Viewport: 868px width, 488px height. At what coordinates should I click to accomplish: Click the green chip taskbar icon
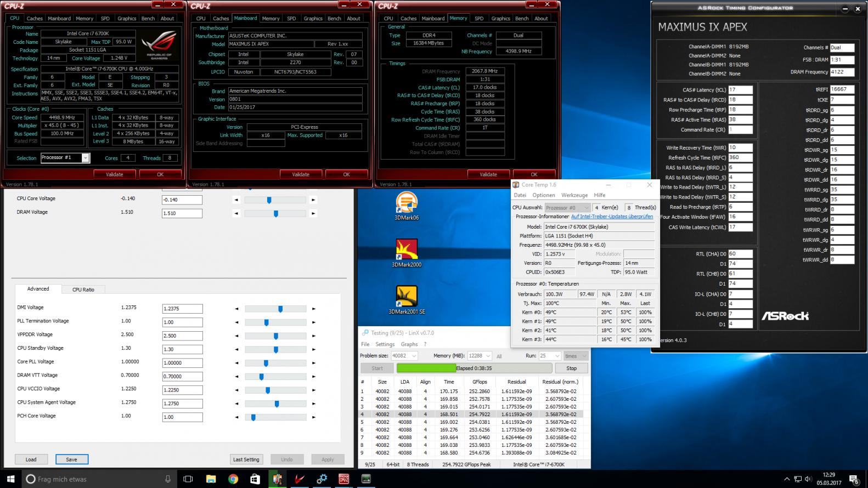(366, 479)
